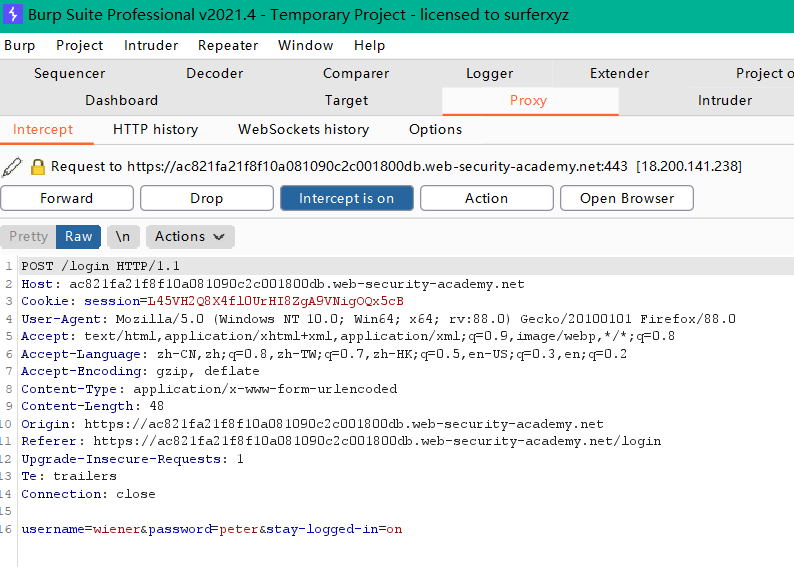Switch to the Extender tab
Screen dimensions: 794x567
tap(619, 73)
